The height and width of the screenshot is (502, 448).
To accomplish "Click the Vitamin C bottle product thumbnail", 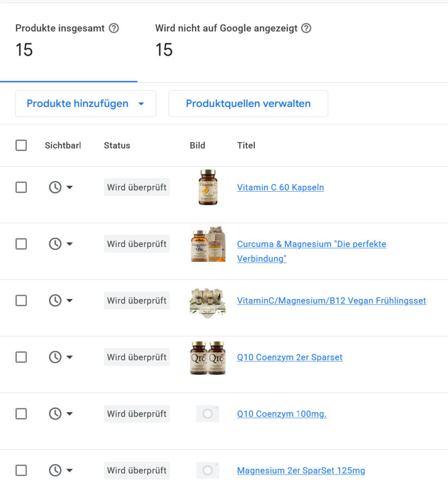I will pyautogui.click(x=207, y=187).
